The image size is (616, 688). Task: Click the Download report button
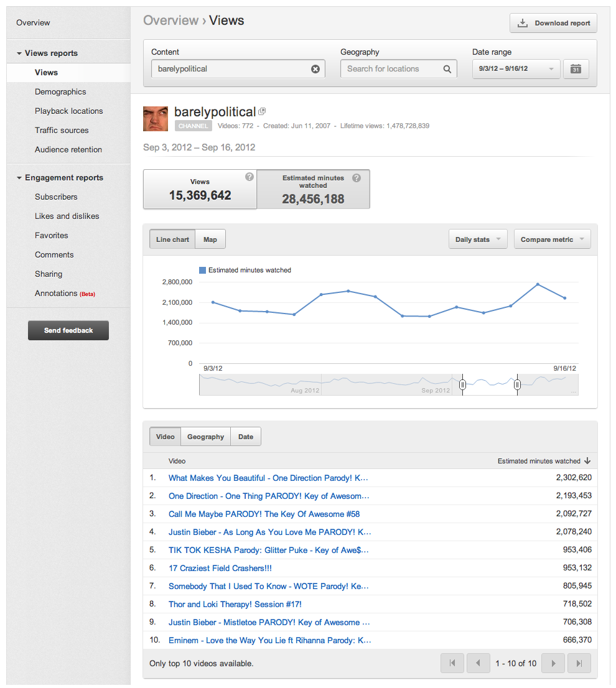coord(553,23)
